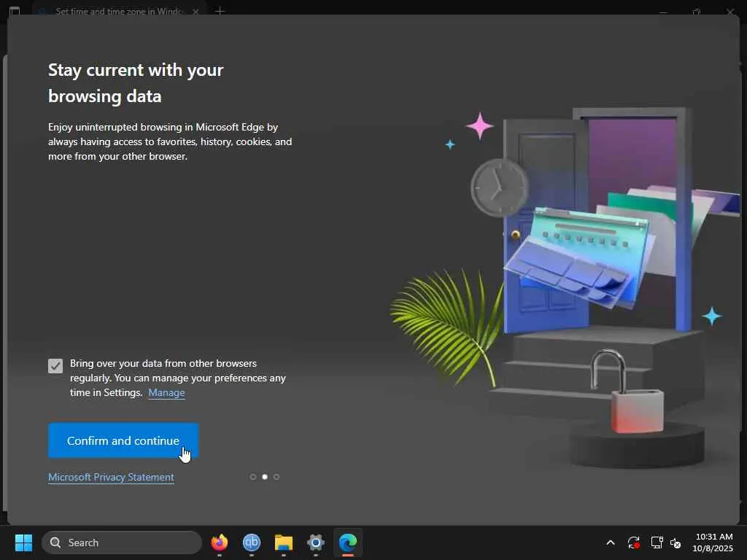This screenshot has width=747, height=560.
Task: Open the network tray icon
Action: [x=657, y=542]
